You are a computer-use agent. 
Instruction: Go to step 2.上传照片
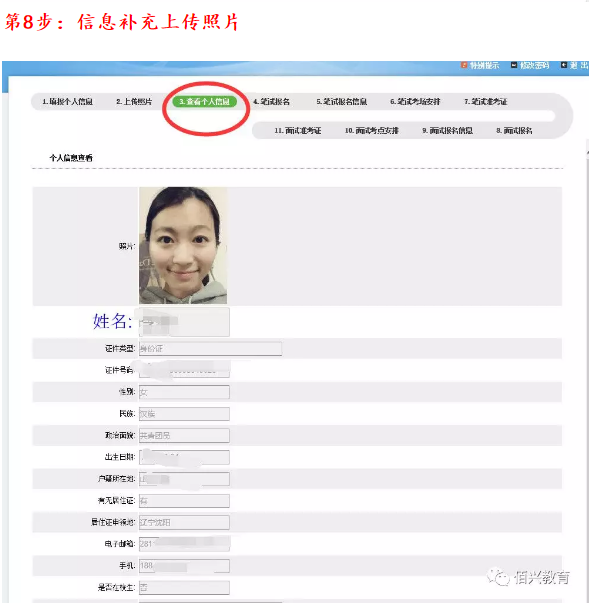(x=136, y=103)
